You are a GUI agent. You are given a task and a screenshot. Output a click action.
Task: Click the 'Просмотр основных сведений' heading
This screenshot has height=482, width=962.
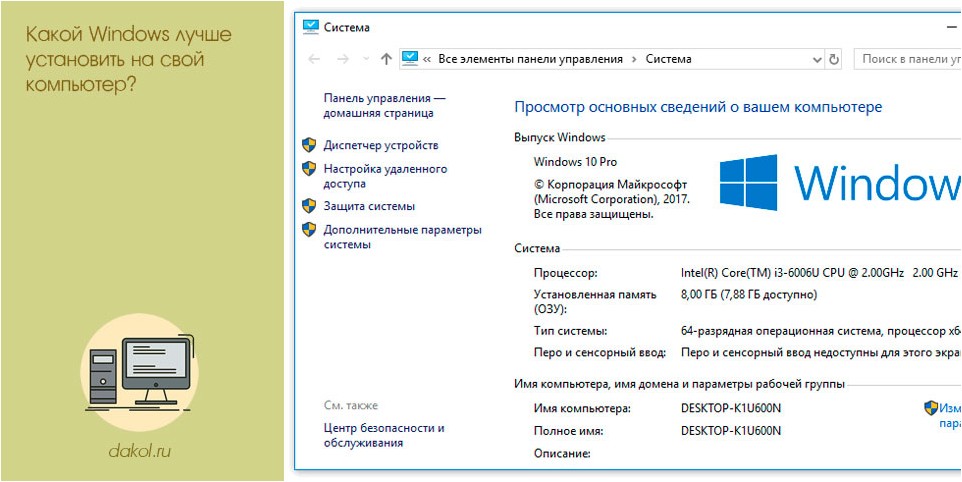[x=698, y=107]
